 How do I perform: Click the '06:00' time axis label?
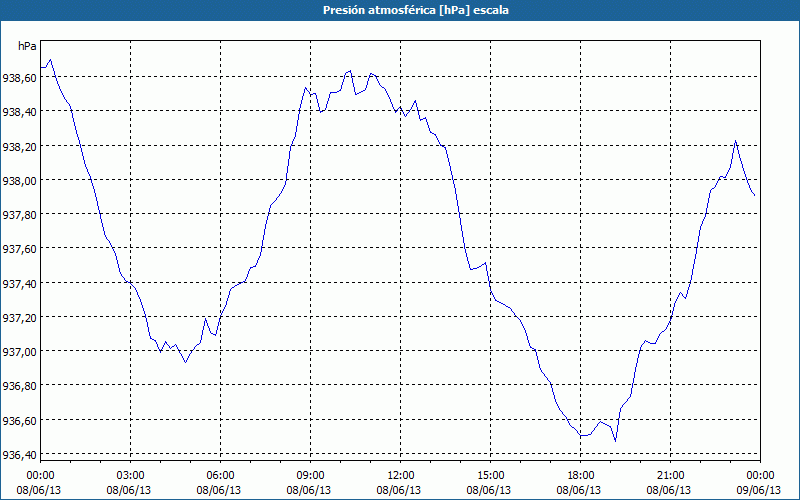coord(220,476)
